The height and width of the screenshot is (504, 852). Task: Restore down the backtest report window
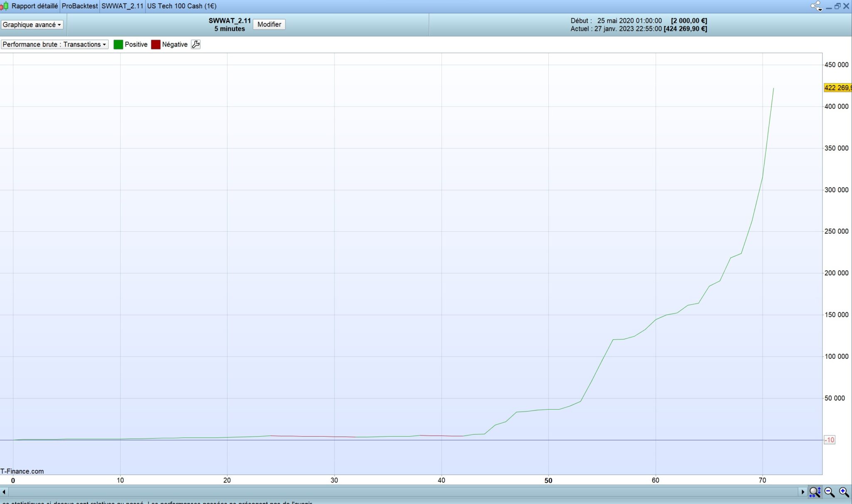coord(837,6)
